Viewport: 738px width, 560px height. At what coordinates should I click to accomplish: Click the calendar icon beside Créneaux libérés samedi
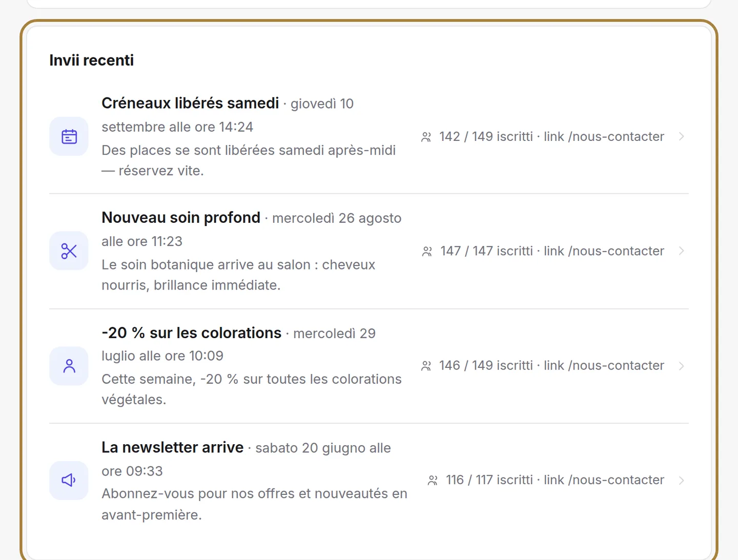pyautogui.click(x=69, y=137)
